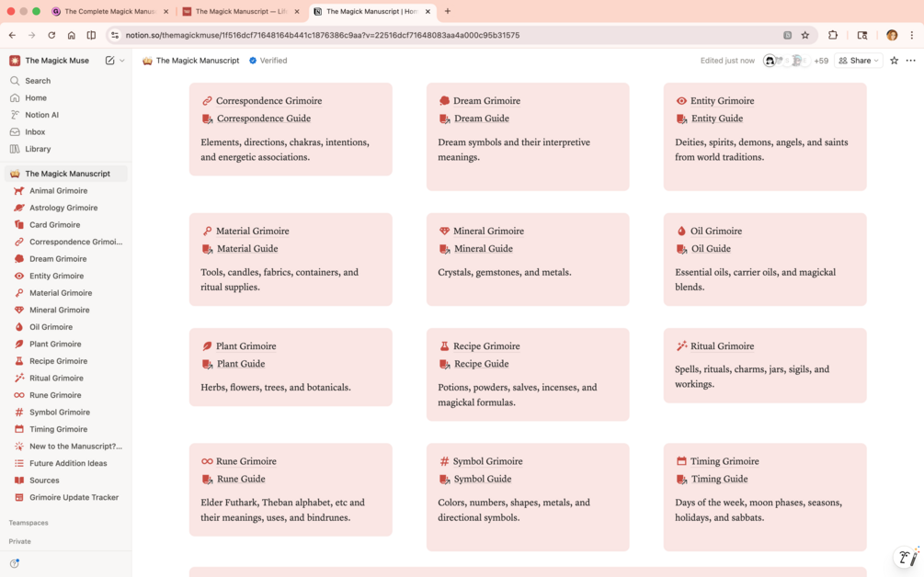Viewport: 924px width, 577px height.
Task: Click the Ritual Grimoire wand icon in sidebar
Action: tap(19, 379)
